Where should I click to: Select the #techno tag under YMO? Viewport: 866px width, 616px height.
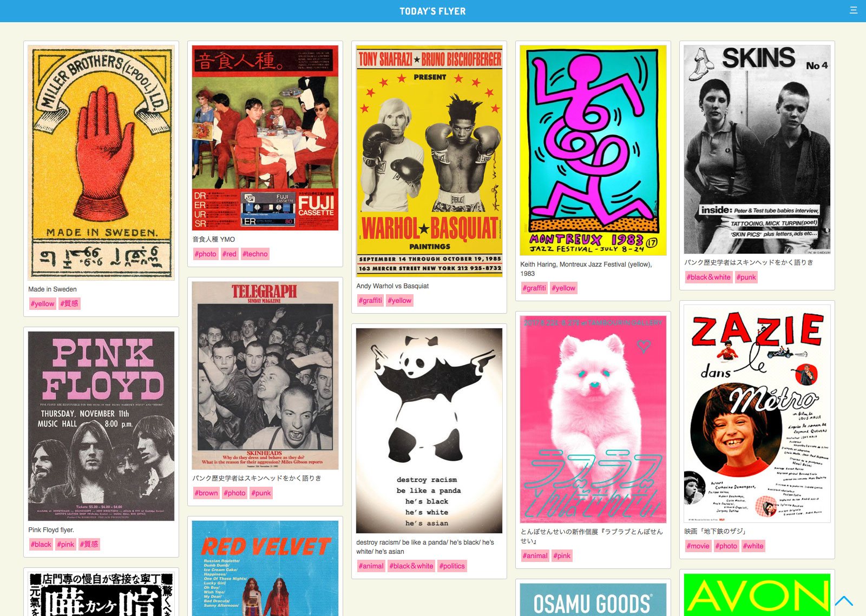tap(255, 254)
